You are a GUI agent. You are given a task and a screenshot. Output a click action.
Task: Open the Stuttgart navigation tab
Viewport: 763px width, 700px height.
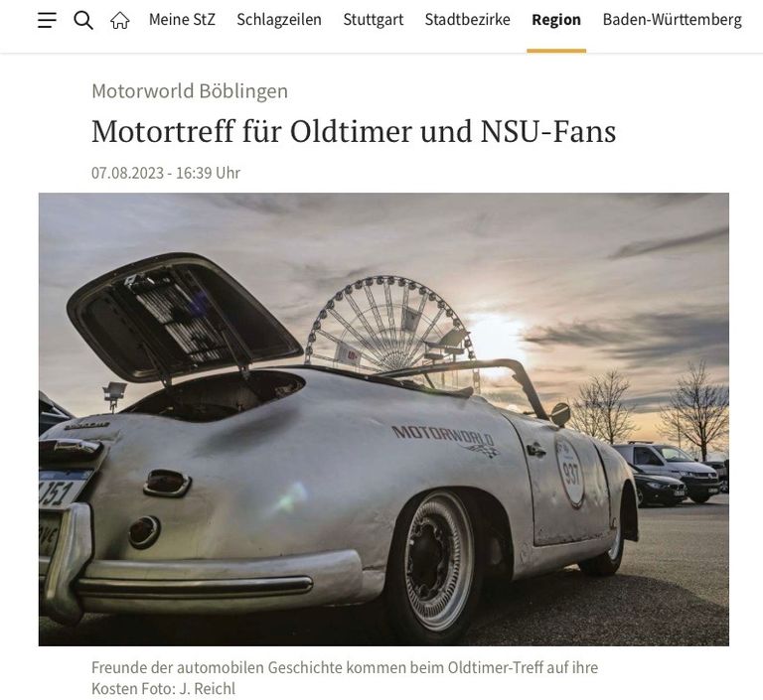tap(374, 20)
